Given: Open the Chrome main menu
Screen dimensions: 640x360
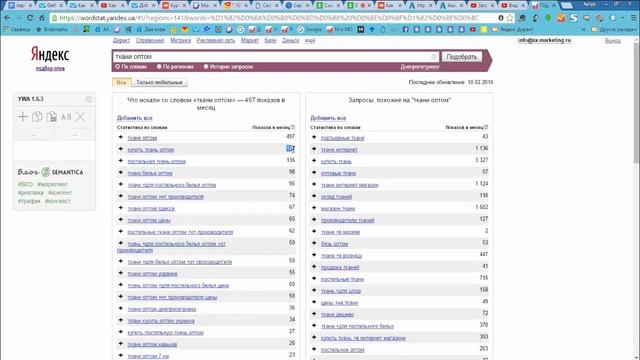Looking at the screenshot, I should [x=634, y=18].
